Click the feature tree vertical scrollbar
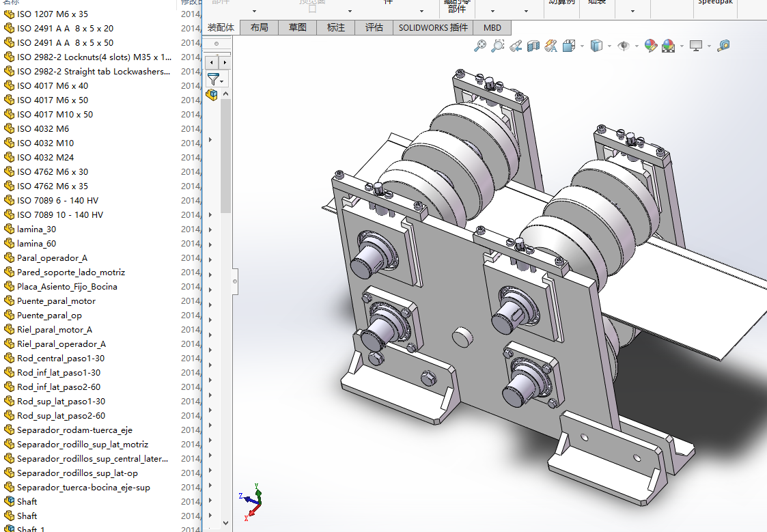This screenshot has width=767, height=532. pos(225,157)
